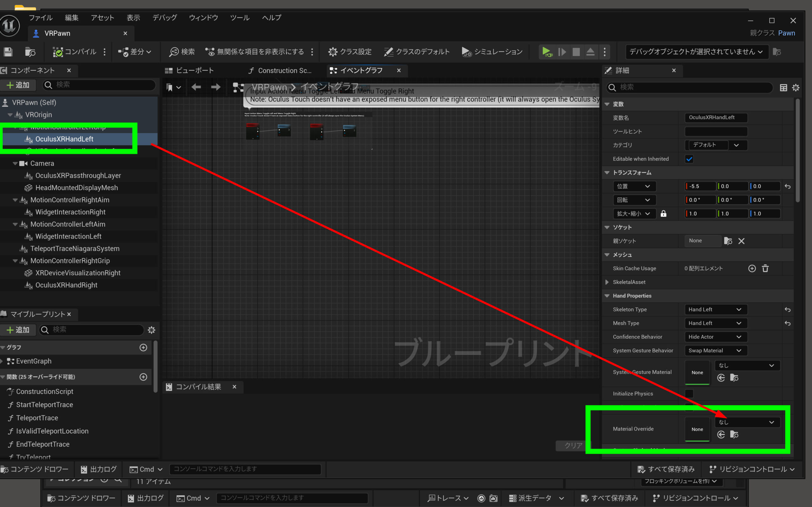Click the Compile toolbar button
The height and width of the screenshot is (507, 812).
pos(75,52)
